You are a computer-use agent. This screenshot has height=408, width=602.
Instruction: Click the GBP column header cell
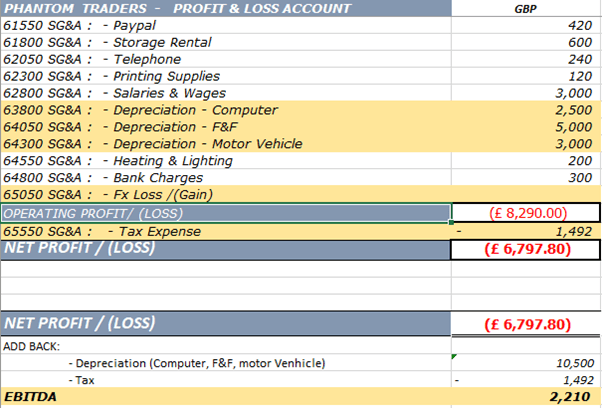[526, 8]
